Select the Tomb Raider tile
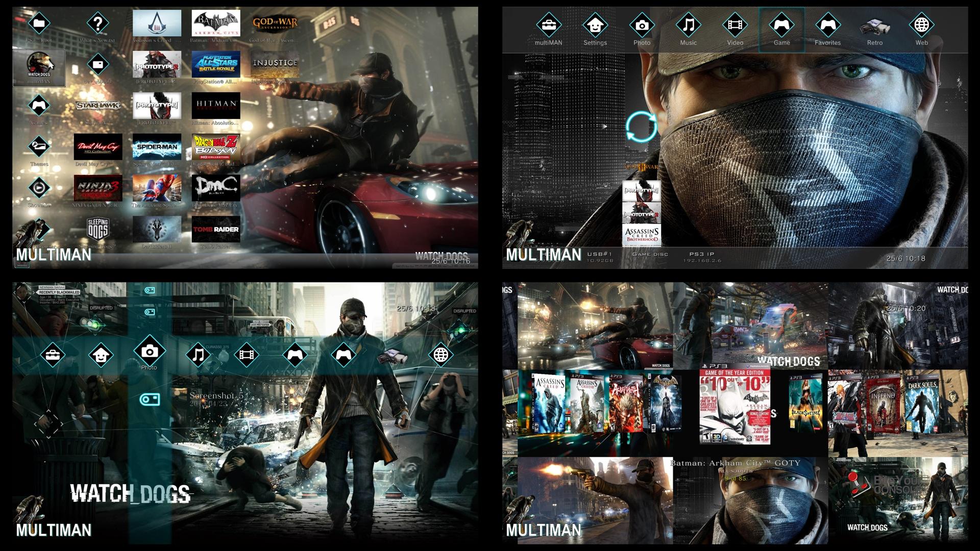980x551 pixels. (x=216, y=229)
